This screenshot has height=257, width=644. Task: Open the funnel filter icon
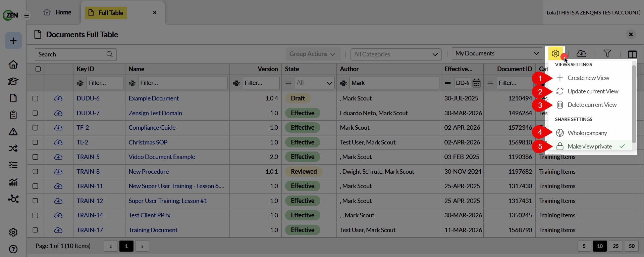(607, 54)
